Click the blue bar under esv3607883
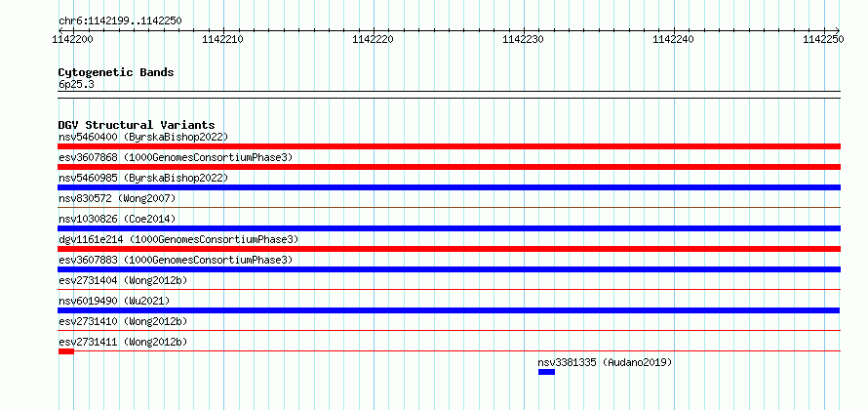The width and height of the screenshot is (868, 410). pos(449,269)
